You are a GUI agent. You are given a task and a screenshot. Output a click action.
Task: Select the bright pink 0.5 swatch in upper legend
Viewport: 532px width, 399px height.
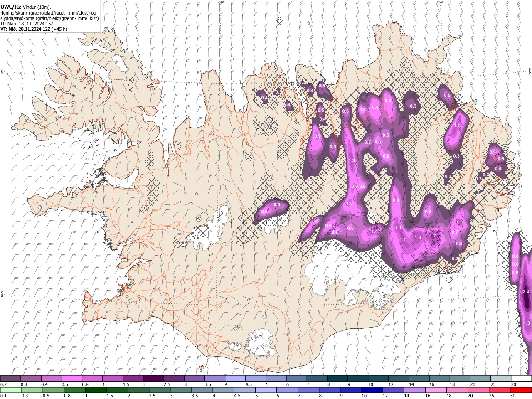pos(71,379)
